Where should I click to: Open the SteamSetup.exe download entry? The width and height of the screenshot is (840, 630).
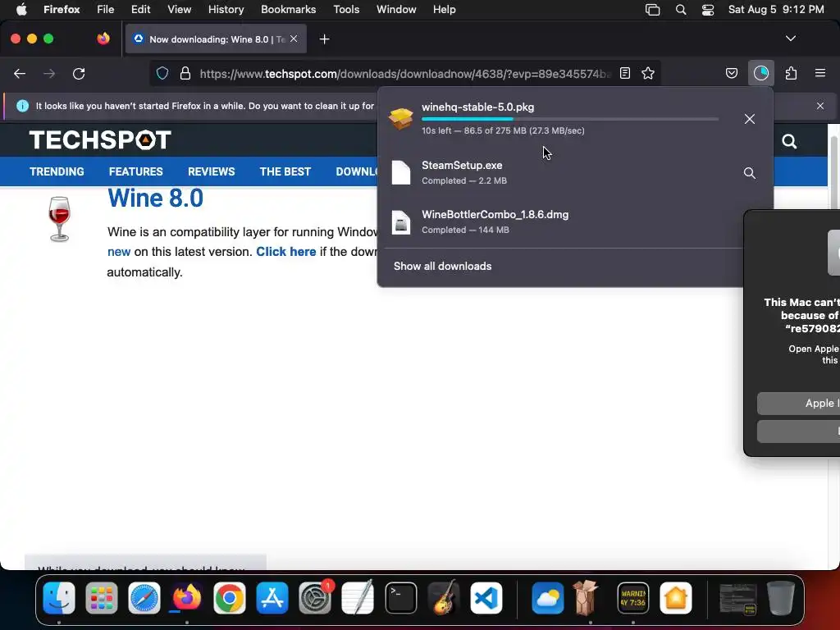(x=561, y=172)
